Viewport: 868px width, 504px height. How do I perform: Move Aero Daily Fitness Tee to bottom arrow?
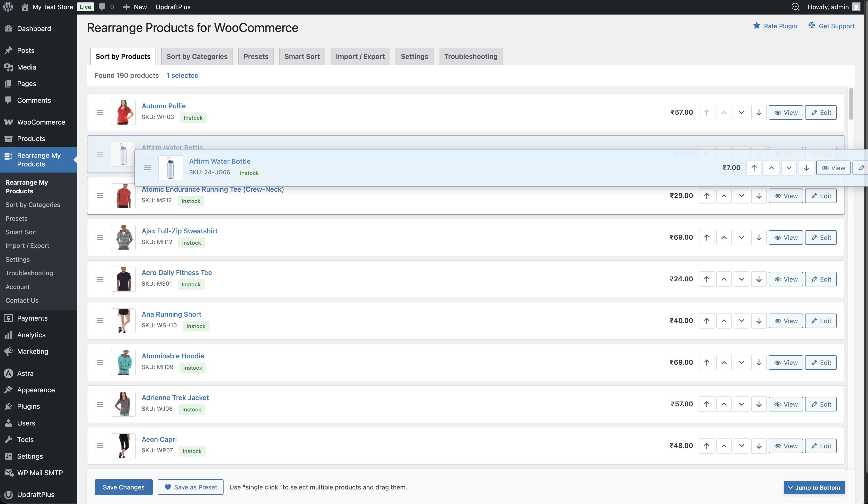759,279
